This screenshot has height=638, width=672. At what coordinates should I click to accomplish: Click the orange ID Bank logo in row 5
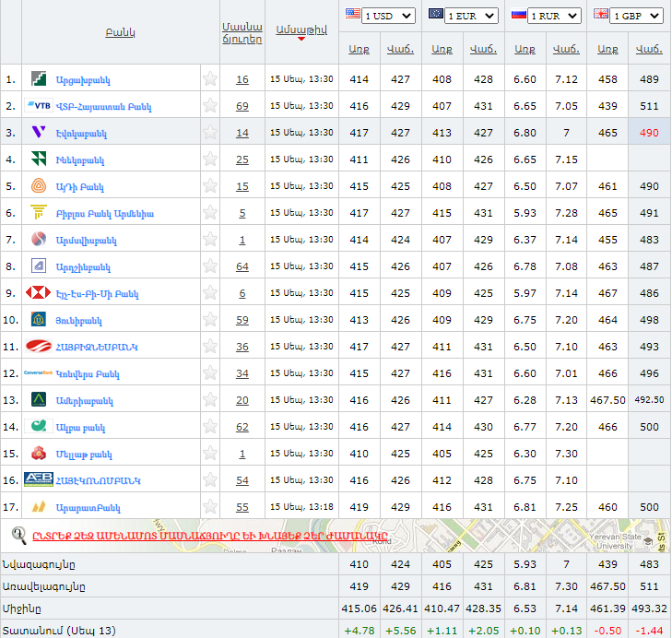pyautogui.click(x=39, y=185)
